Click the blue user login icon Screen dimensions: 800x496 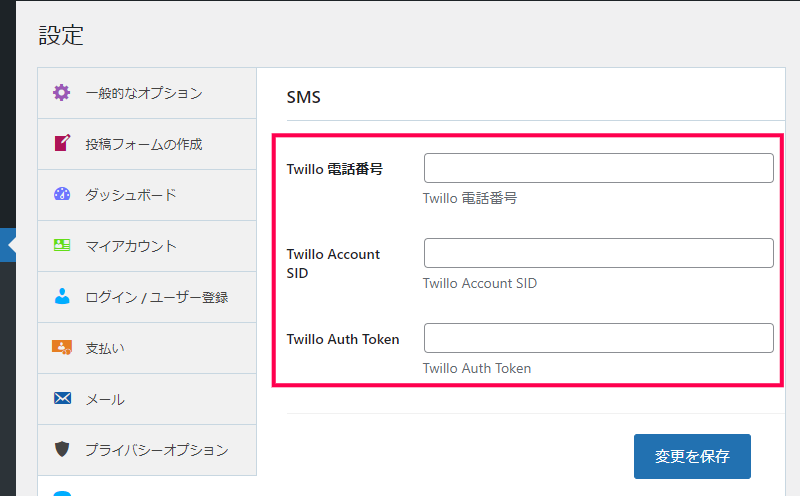[62, 296]
